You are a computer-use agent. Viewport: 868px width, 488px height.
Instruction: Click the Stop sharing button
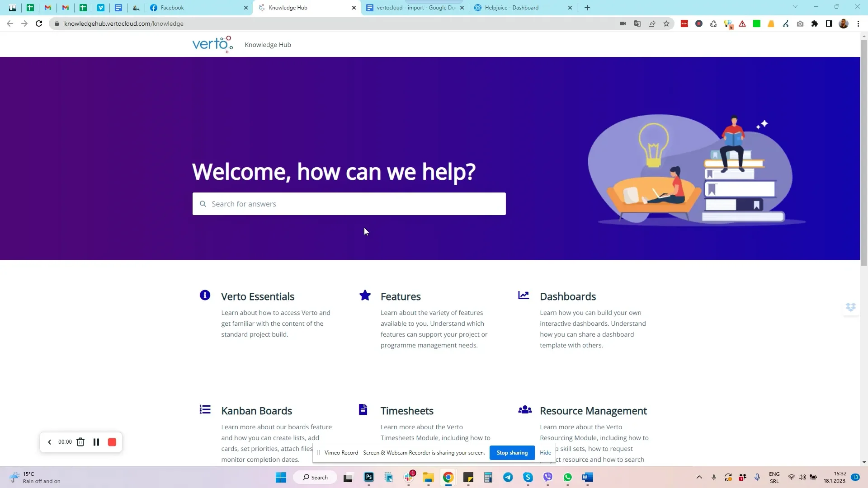click(512, 452)
